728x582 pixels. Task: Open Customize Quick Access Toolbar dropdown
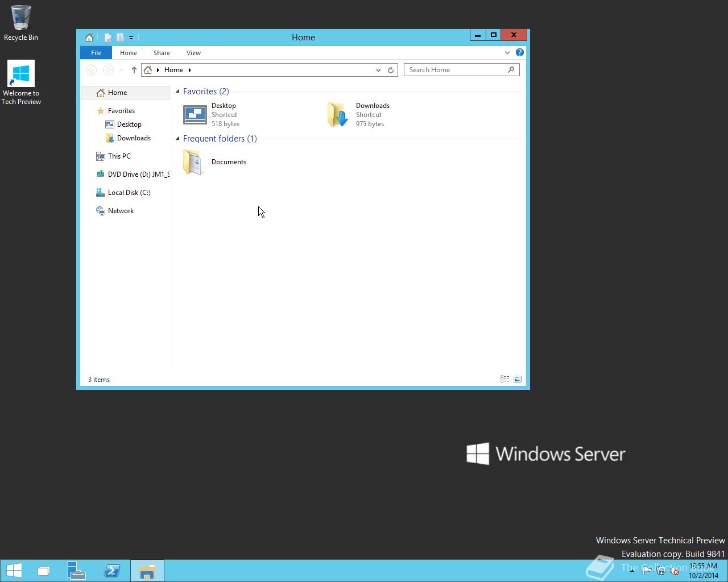coord(131,38)
